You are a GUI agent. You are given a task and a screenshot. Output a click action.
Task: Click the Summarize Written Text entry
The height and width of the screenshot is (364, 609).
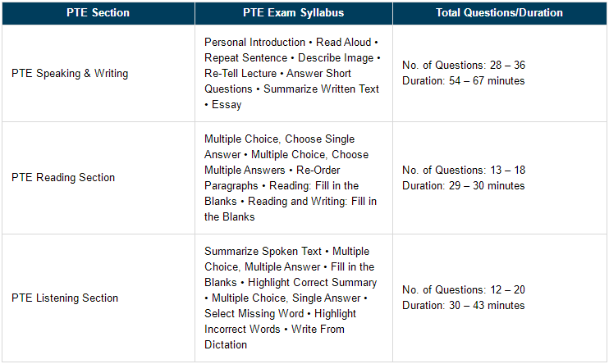pyautogui.click(x=321, y=89)
